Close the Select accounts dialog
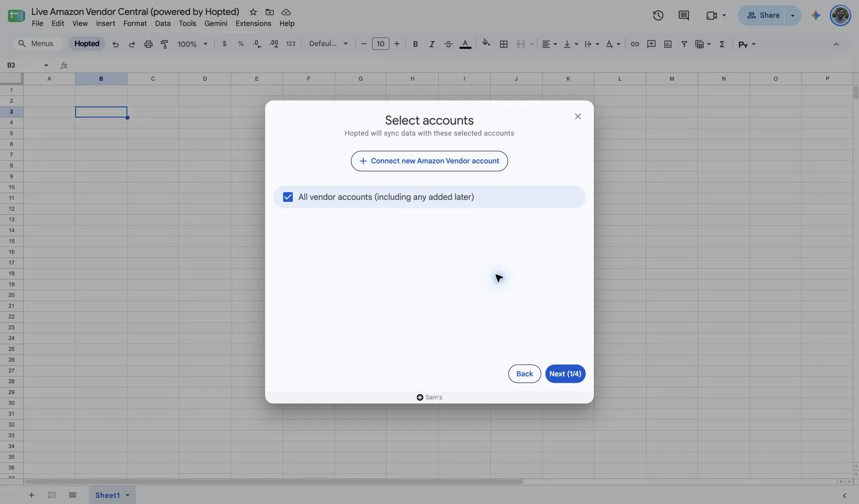859x504 pixels. (x=578, y=117)
